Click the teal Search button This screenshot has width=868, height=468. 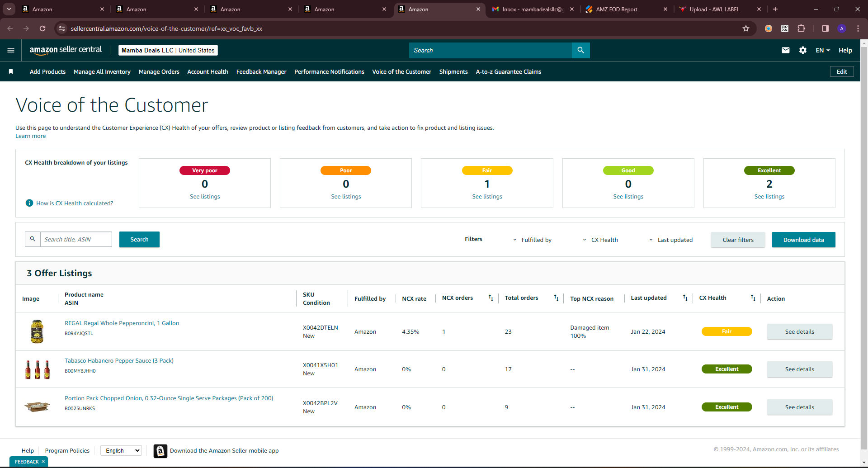tap(139, 239)
